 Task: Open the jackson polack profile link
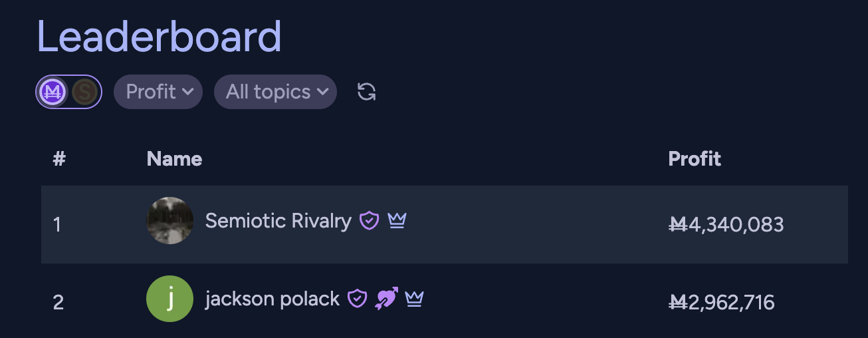272,299
